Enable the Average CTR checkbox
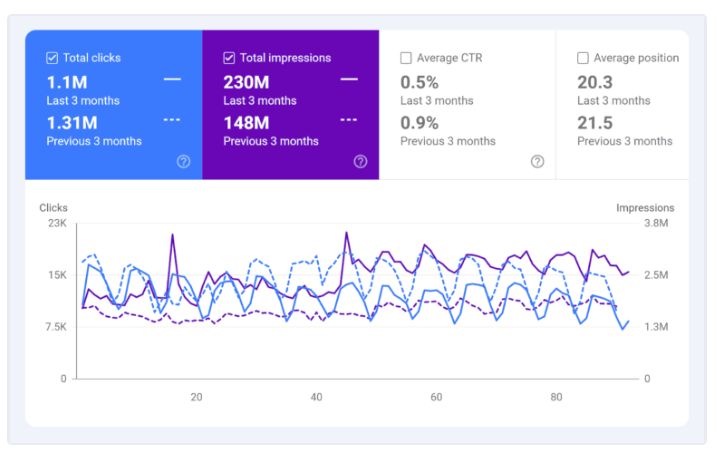The height and width of the screenshot is (456, 717). [x=406, y=58]
